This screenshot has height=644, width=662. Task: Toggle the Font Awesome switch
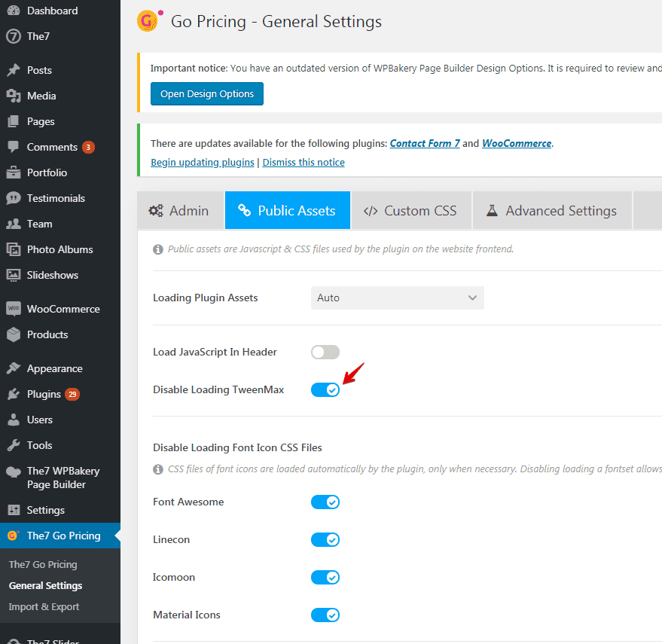pos(325,502)
